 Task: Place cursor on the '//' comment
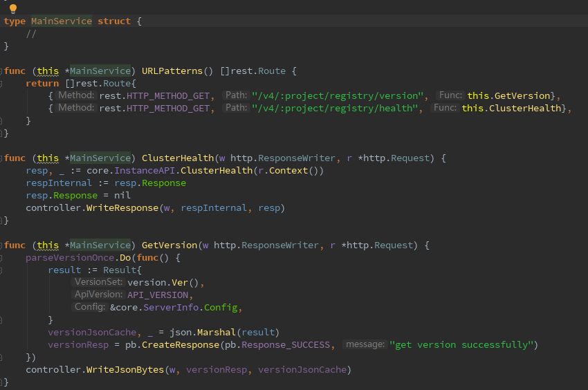[x=31, y=34]
